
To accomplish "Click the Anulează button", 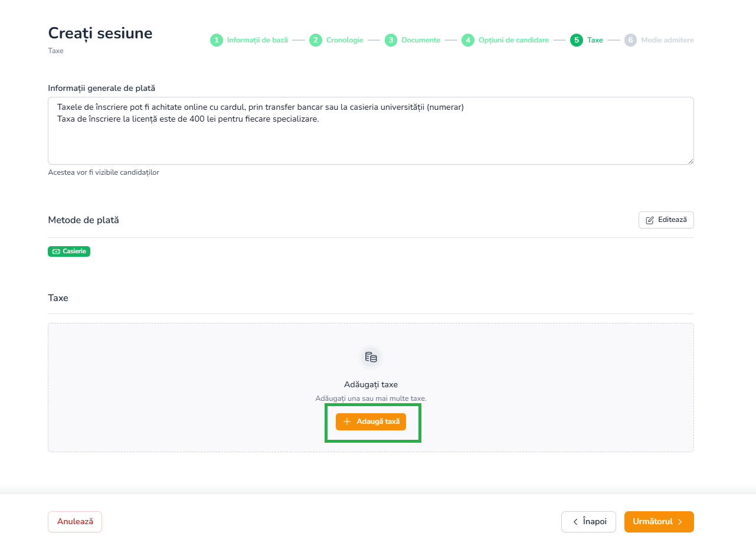I will point(75,522).
